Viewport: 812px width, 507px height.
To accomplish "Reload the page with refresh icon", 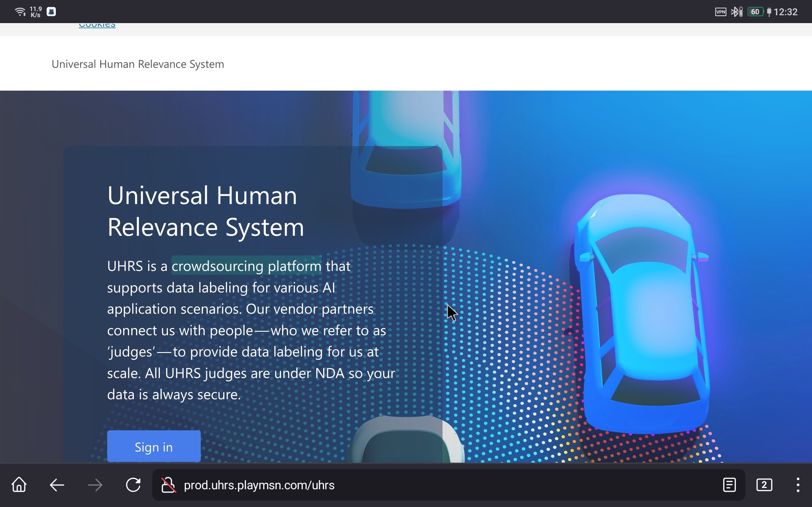I will click(x=133, y=485).
